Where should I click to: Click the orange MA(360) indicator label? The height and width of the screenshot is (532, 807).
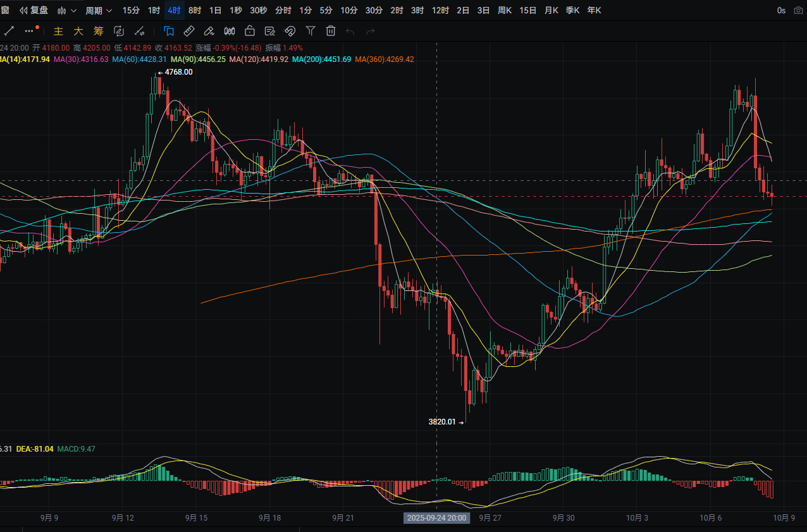point(384,59)
